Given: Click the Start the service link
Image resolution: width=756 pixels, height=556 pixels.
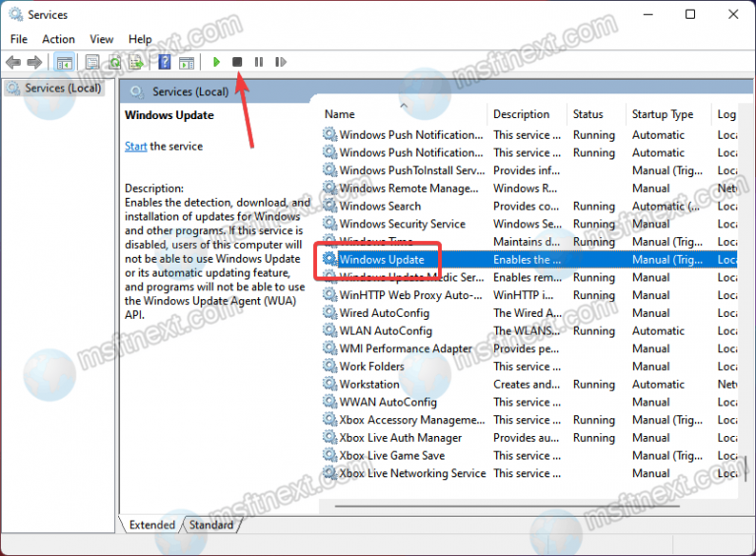Looking at the screenshot, I should 136,147.
